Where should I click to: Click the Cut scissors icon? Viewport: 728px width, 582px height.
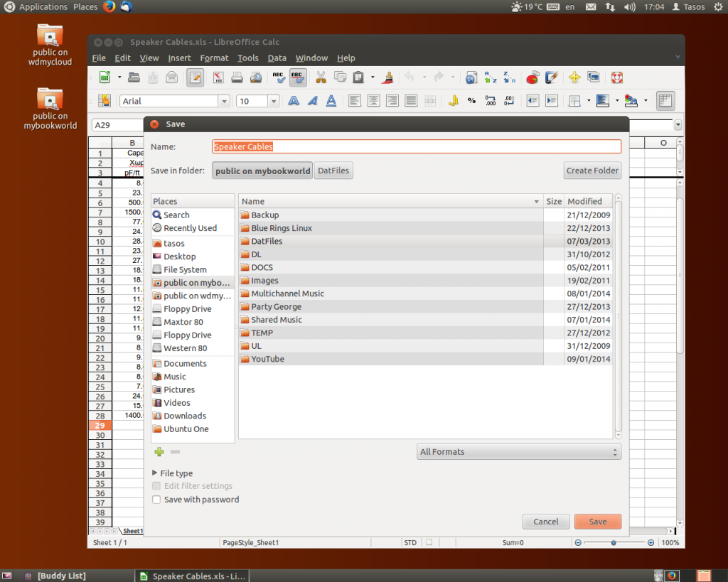321,77
